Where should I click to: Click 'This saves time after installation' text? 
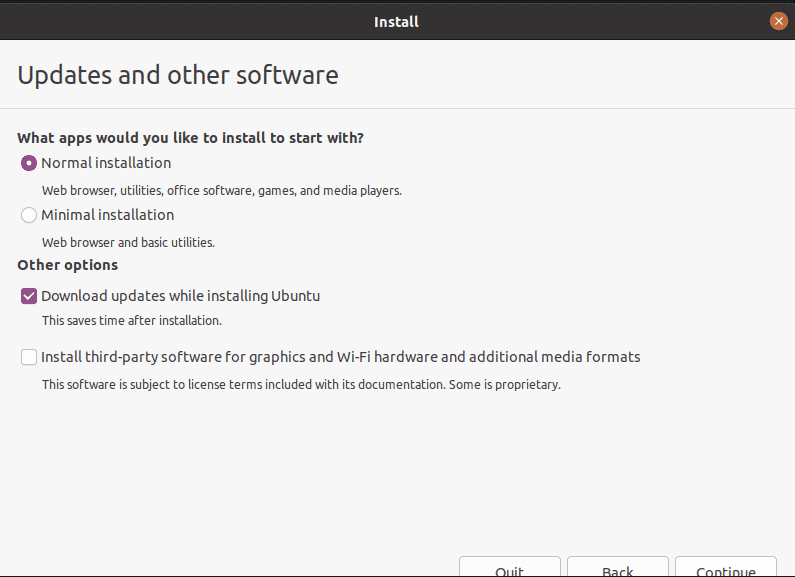(132, 320)
